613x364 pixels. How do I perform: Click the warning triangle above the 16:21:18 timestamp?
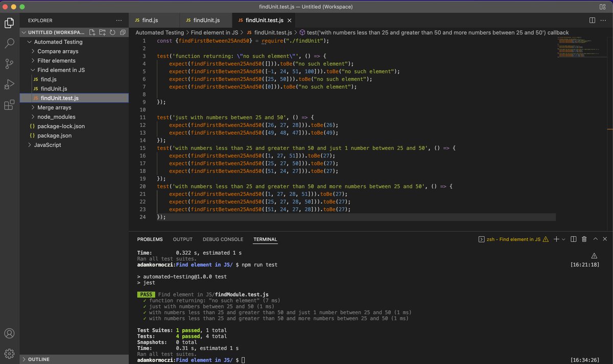pos(594,255)
